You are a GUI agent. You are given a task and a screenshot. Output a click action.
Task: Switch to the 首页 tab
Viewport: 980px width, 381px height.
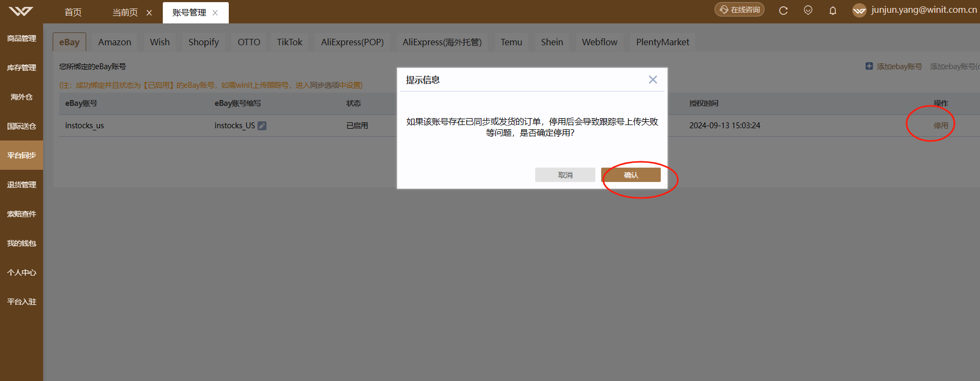(x=73, y=12)
